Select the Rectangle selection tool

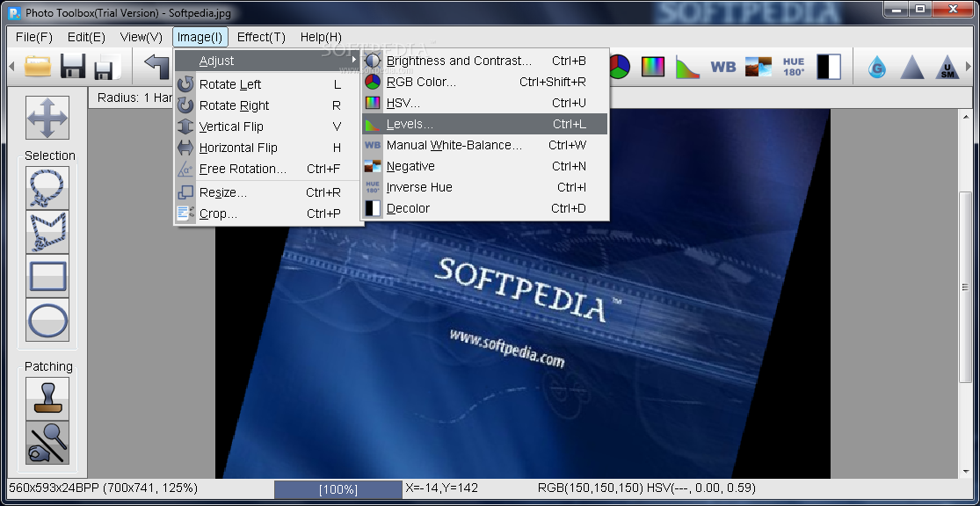pos(47,276)
